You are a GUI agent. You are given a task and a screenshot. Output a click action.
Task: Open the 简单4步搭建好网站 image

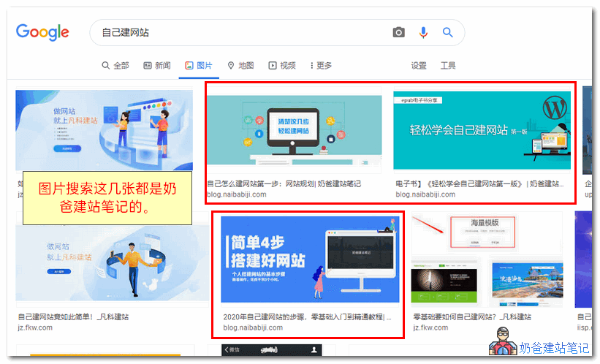click(x=310, y=259)
